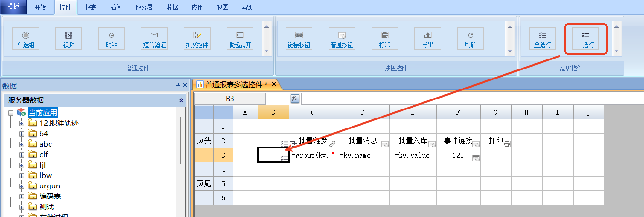Collapse the 服务器数据 panel section
The width and height of the screenshot is (644, 217).
click(181, 100)
